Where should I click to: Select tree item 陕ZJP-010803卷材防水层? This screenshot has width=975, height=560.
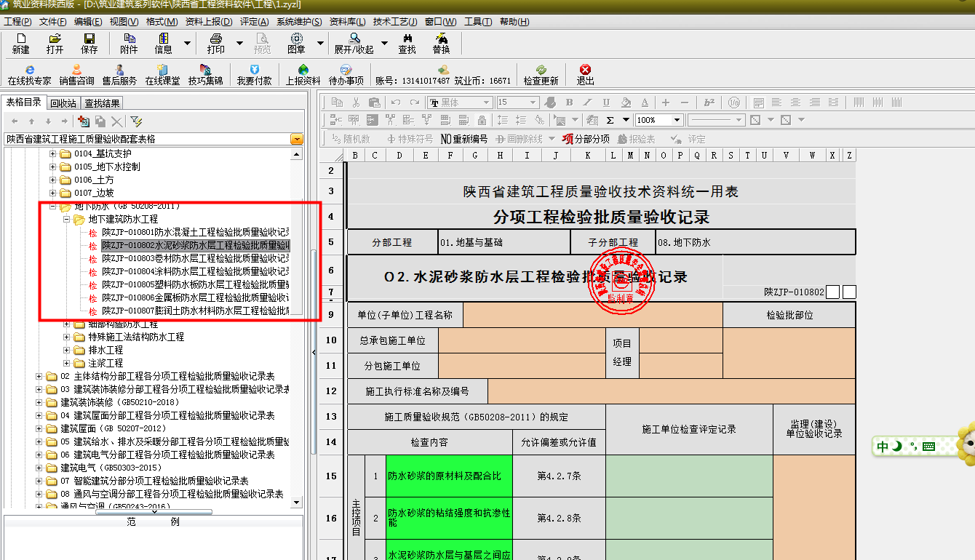click(195, 258)
